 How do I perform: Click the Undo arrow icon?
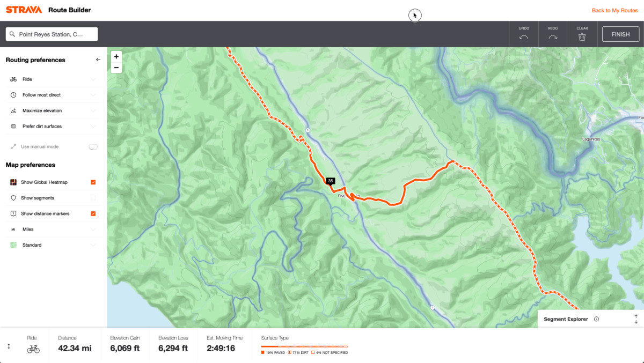point(524,37)
